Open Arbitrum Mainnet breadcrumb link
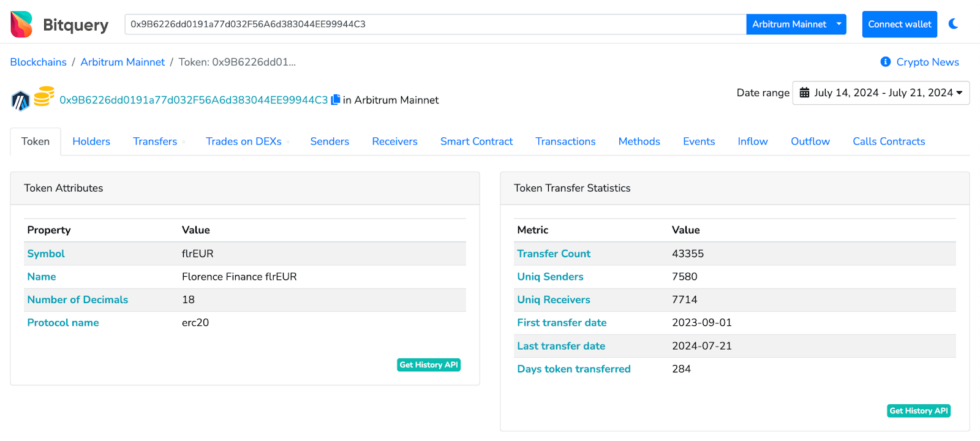The image size is (980, 441). click(123, 62)
